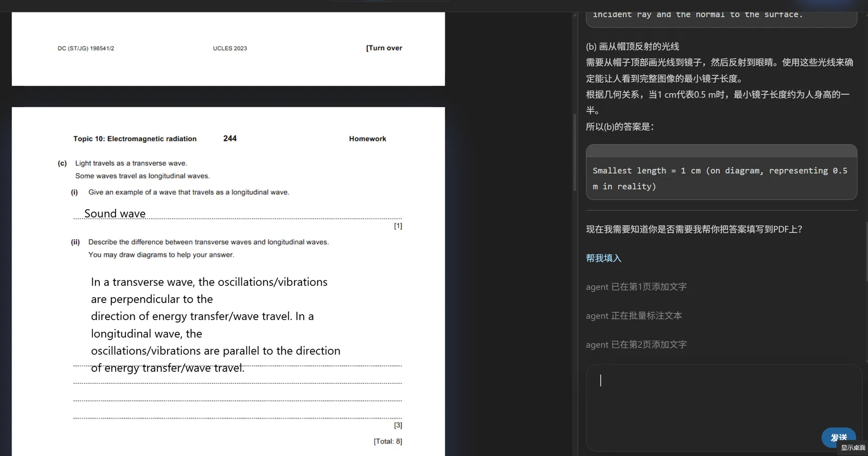The width and height of the screenshot is (868, 456).
Task: Select the 'agent 已在第1页添加文字' status line
Action: tap(636, 287)
